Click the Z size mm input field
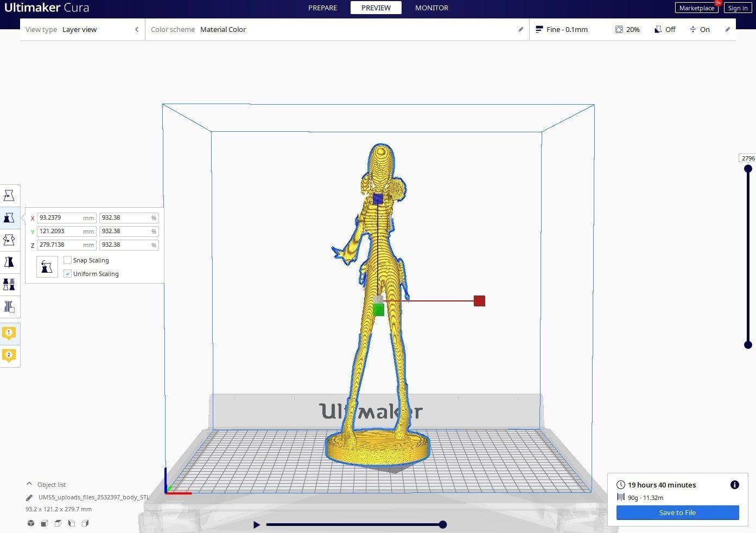The height and width of the screenshot is (533, 756). click(66, 245)
